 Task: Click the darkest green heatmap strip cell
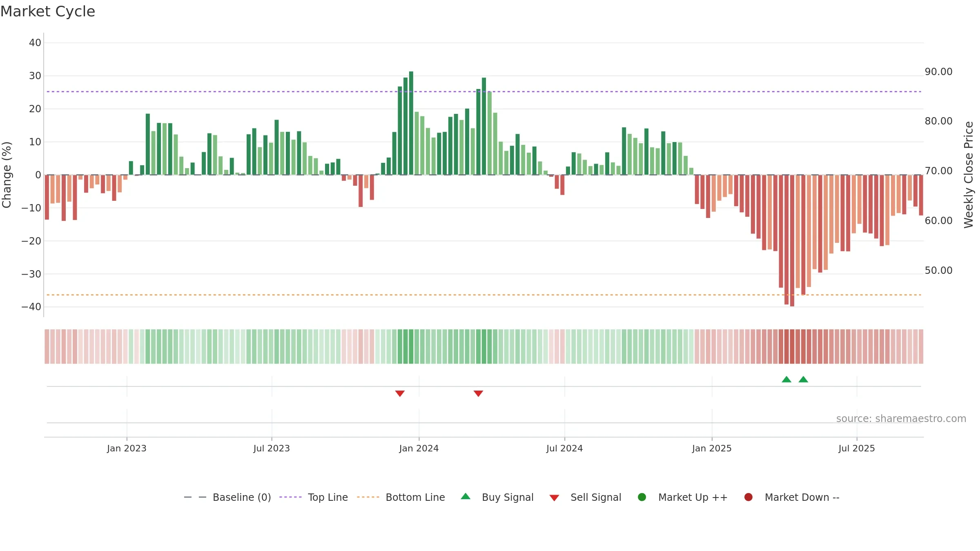click(411, 347)
